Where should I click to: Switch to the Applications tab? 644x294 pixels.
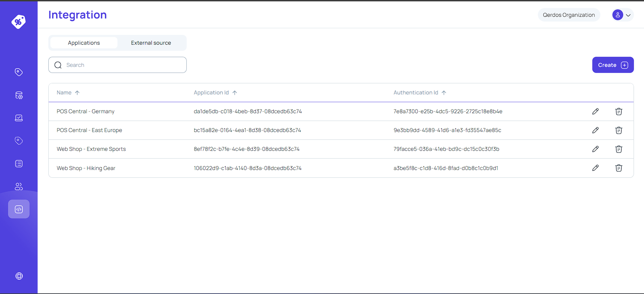tap(84, 43)
